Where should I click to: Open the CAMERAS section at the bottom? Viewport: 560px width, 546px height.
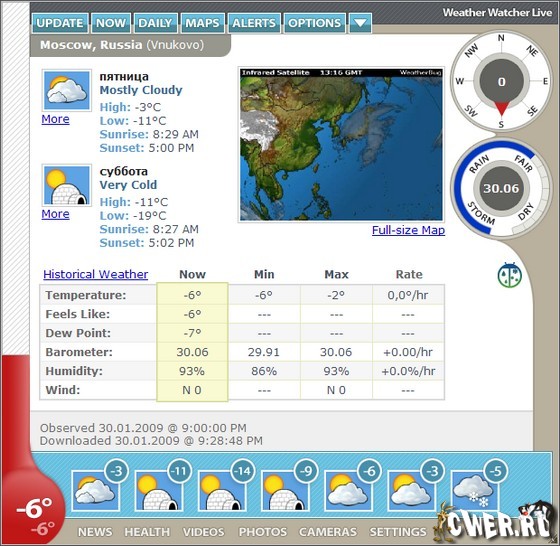tap(328, 532)
